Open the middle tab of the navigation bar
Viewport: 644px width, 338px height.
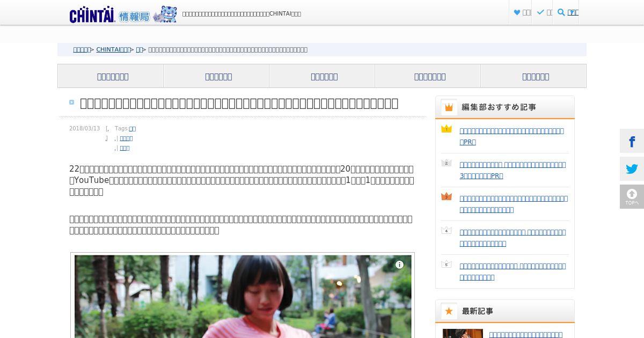pos(322,76)
